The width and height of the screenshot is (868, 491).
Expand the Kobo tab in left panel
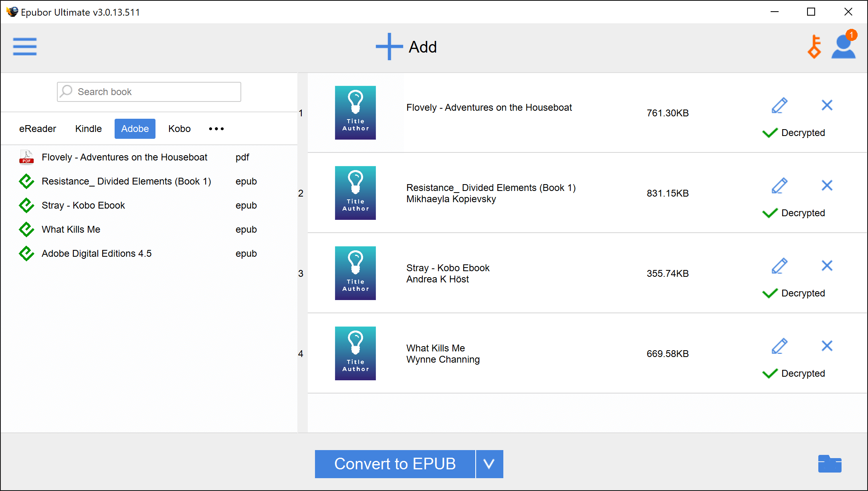[x=180, y=128]
